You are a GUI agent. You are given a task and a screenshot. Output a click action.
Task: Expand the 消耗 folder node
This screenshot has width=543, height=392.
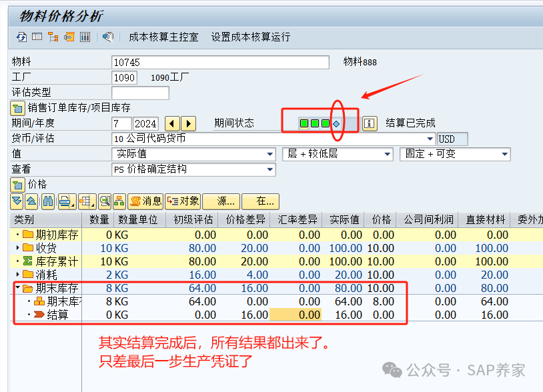pyautogui.click(x=17, y=275)
